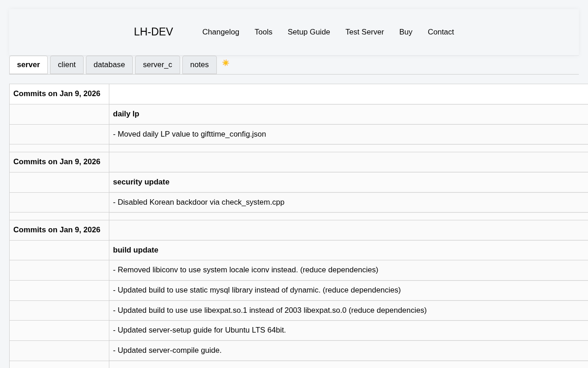Show the notes tab
The width and height of the screenshot is (588, 368).
click(x=199, y=65)
